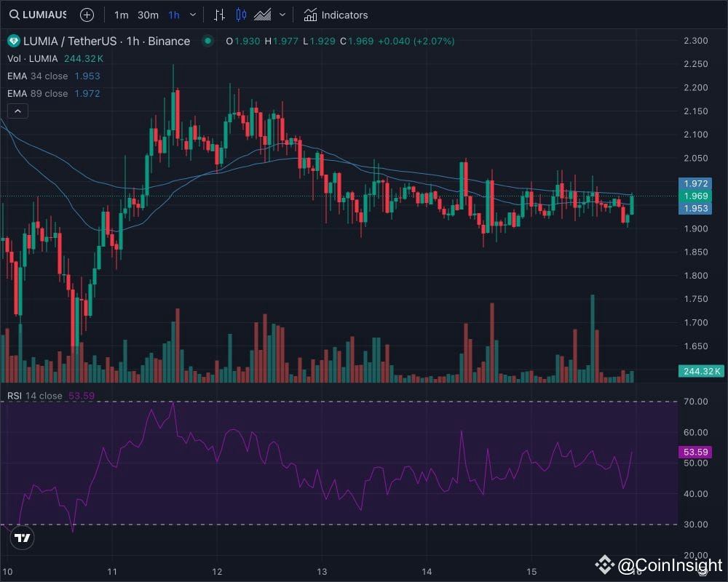This screenshot has height=582, width=728.
Task: Select the 1h interval button
Action: coord(173,15)
